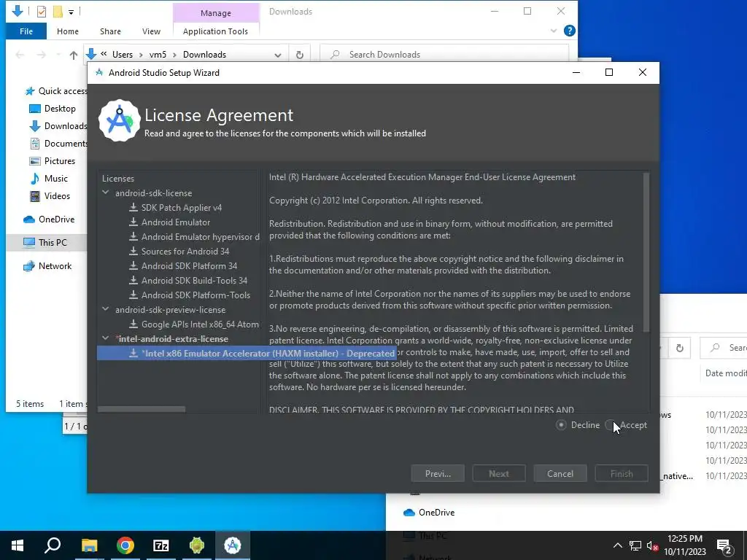Open Google Chrome from the taskbar
This screenshot has height=560, width=747.
[x=125, y=545]
